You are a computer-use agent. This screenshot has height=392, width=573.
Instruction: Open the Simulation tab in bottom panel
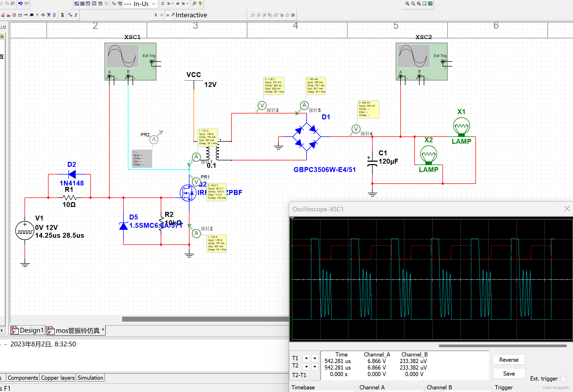pos(90,378)
